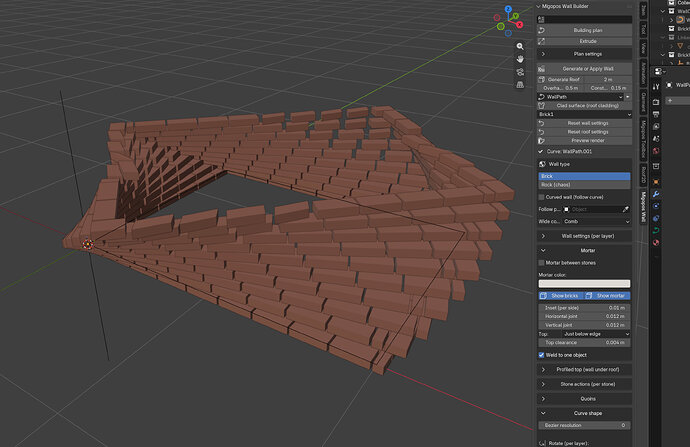Expand the Quoins section
The width and height of the screenshot is (690, 447).
point(584,399)
